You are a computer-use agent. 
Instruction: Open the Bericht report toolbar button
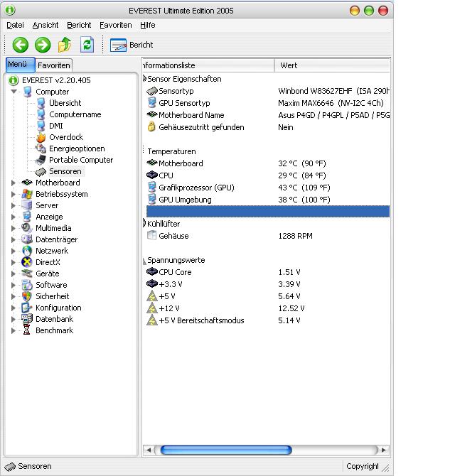coord(132,45)
